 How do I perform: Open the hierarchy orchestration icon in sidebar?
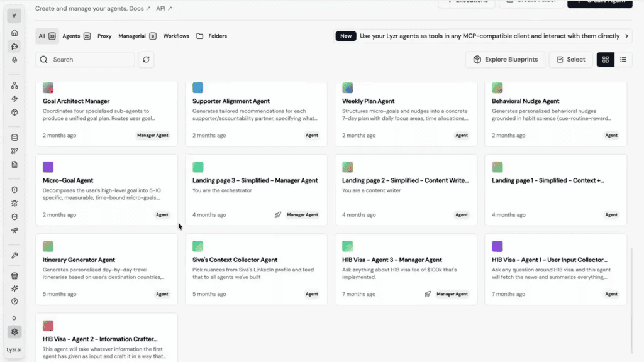tap(14, 85)
